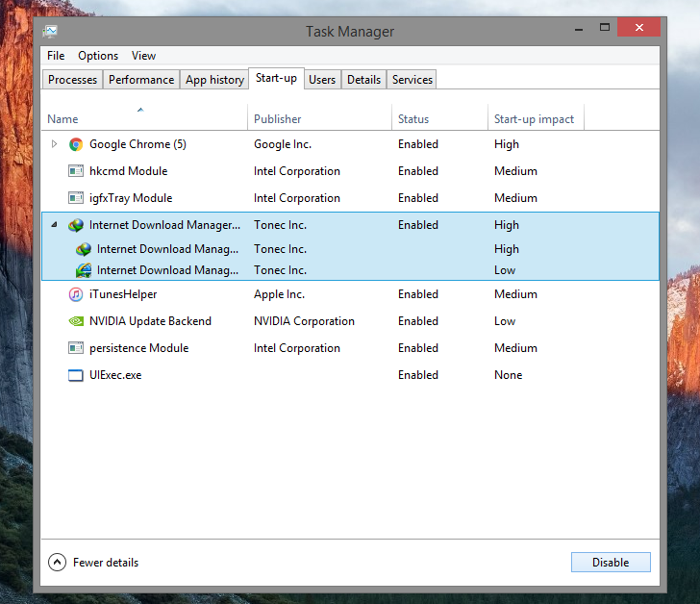This screenshot has height=604, width=700.
Task: Switch to the App history tab
Action: [x=214, y=80]
